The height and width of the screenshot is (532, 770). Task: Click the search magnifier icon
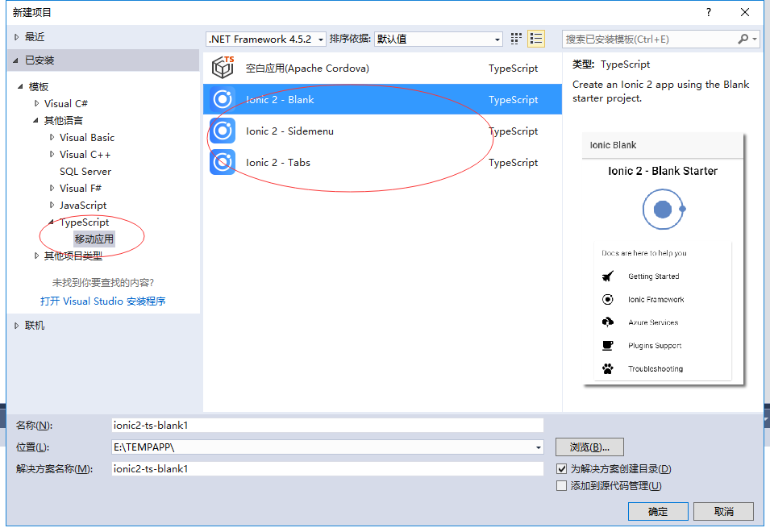click(x=743, y=39)
